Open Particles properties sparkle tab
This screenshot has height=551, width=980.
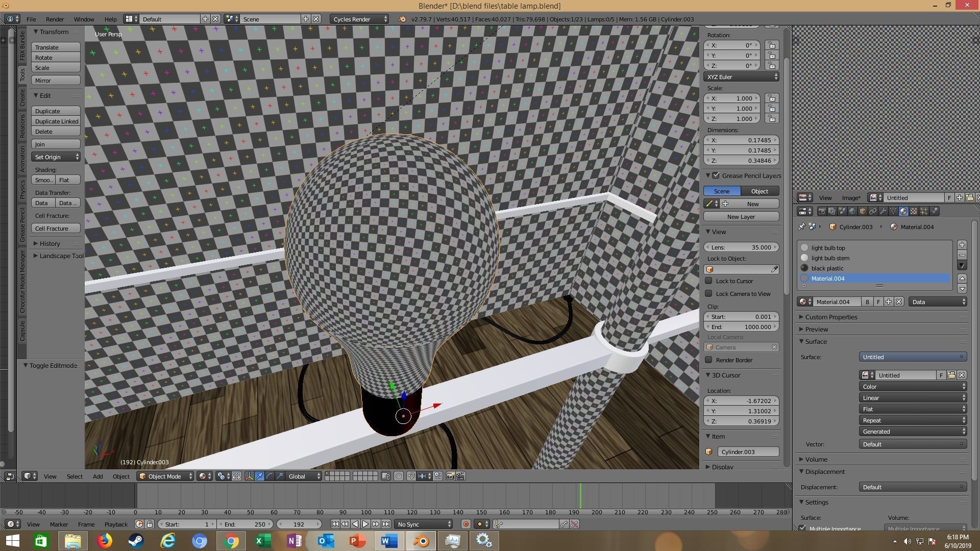point(924,211)
